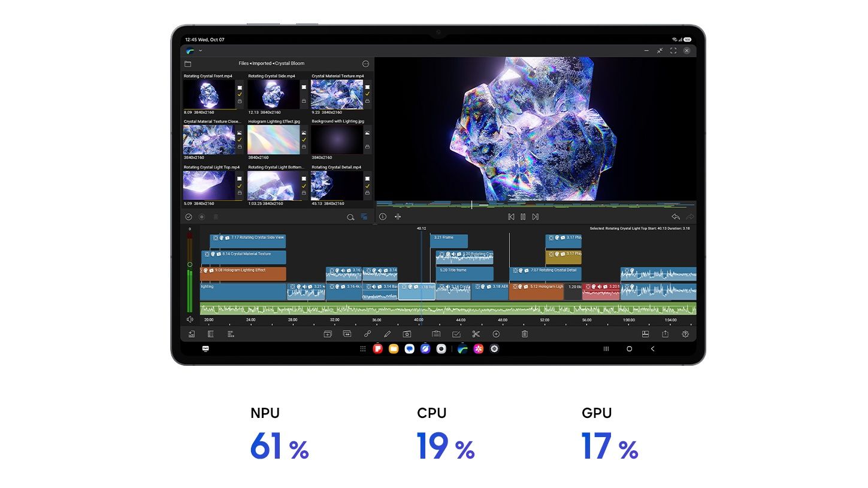
Task: Click the 5.20 Title frame clip
Action: 465,274
